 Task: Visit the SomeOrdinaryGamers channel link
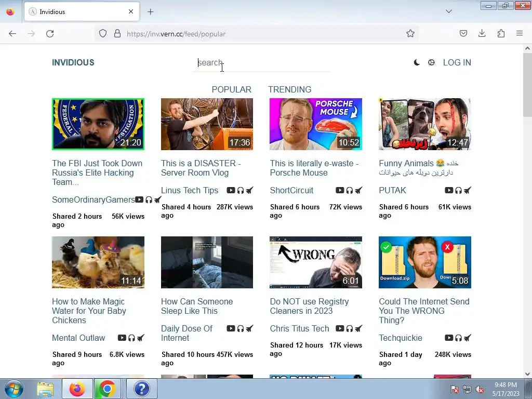[x=94, y=200]
